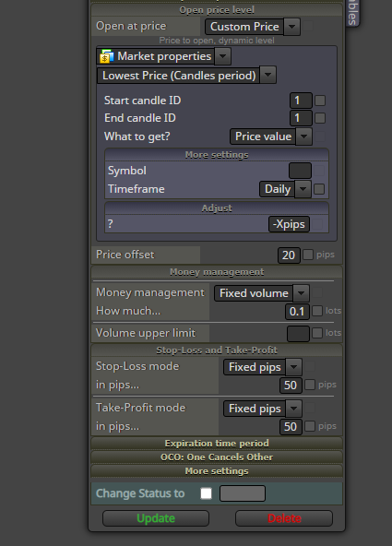This screenshot has height=546, width=392.
Task: Open the side tab at panel edge
Action: coord(352,13)
